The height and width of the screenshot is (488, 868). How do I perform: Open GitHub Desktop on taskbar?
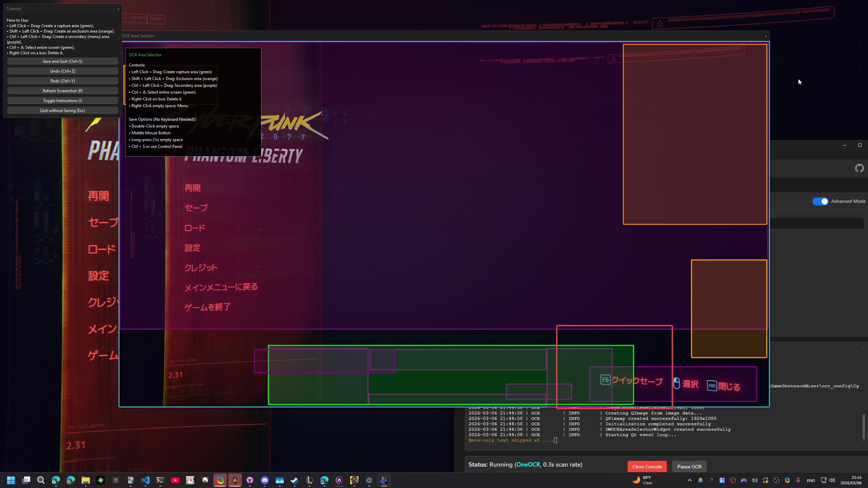point(250,480)
